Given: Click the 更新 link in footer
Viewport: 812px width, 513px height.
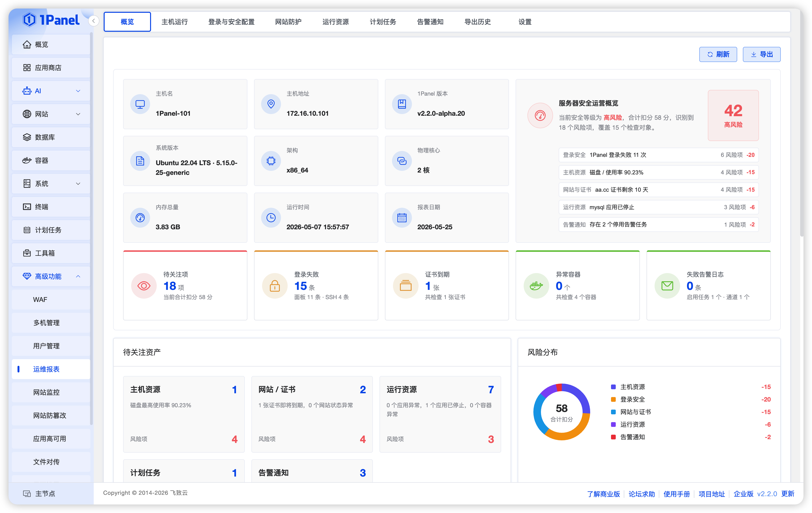Looking at the screenshot, I should [x=788, y=494].
